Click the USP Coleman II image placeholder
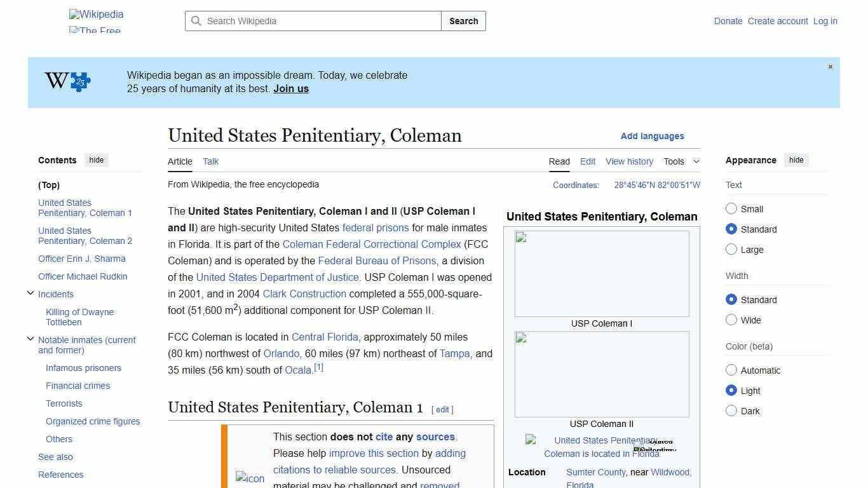This screenshot has width=868, height=488. 601,374
